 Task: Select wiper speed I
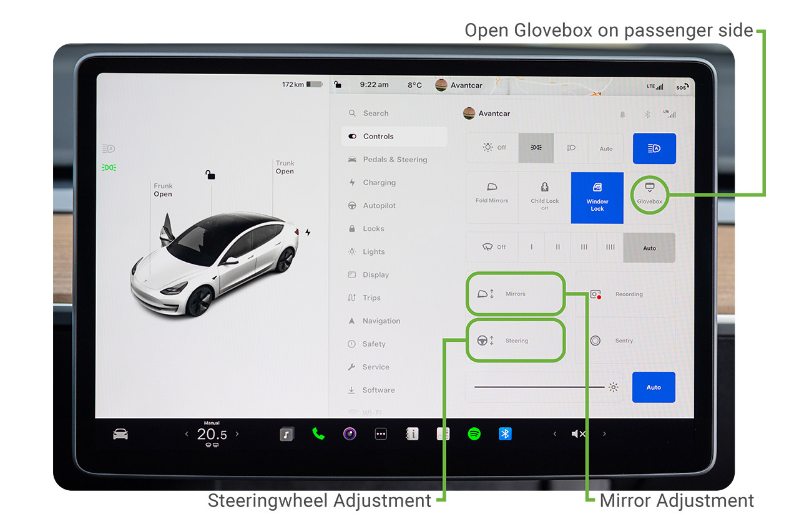[532, 247]
